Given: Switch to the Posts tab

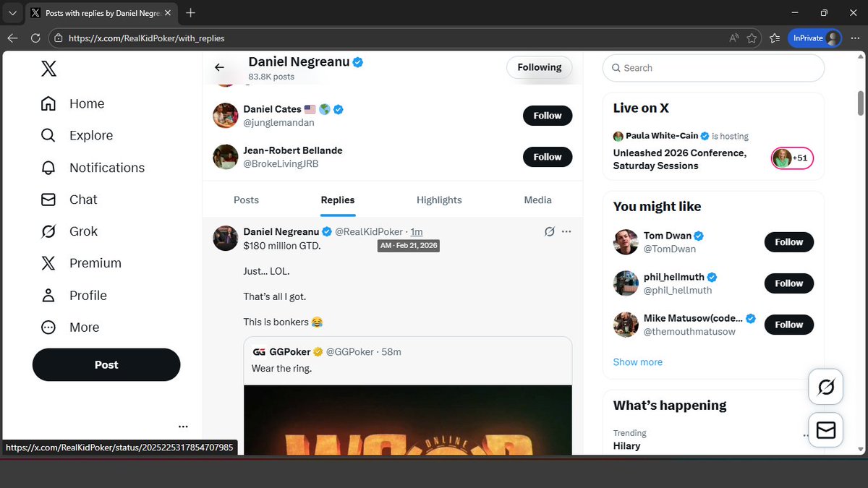Looking at the screenshot, I should [x=246, y=200].
